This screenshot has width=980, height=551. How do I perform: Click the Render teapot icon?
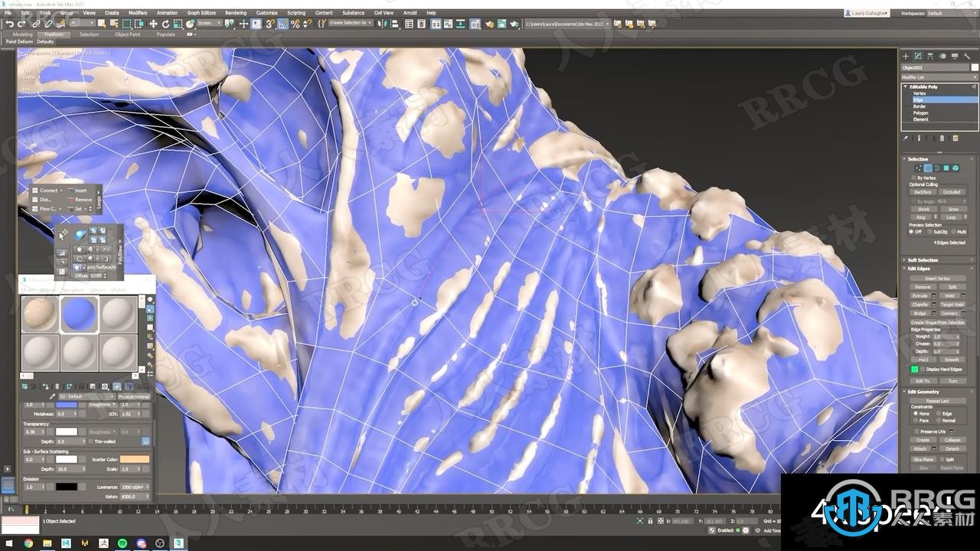tap(514, 24)
